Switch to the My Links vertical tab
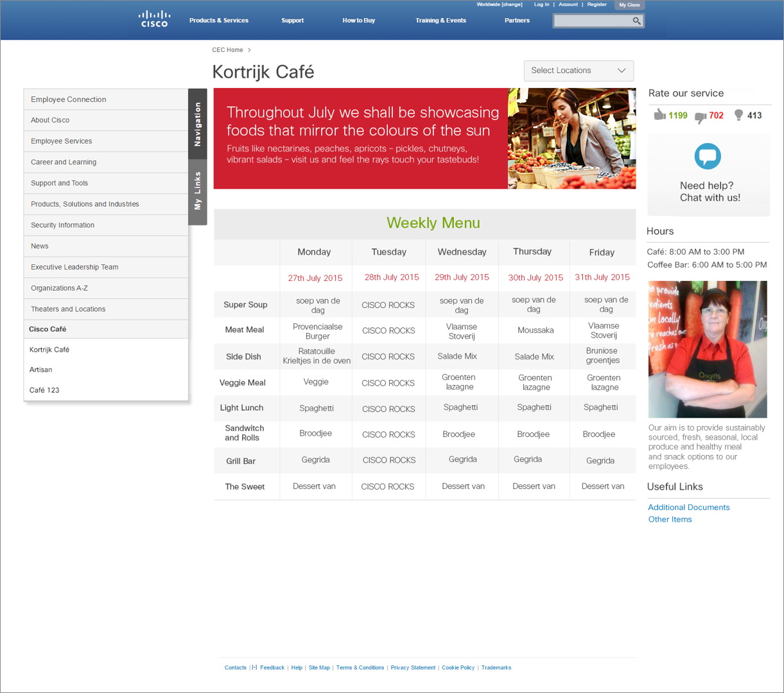The width and height of the screenshot is (784, 693). pos(198,191)
